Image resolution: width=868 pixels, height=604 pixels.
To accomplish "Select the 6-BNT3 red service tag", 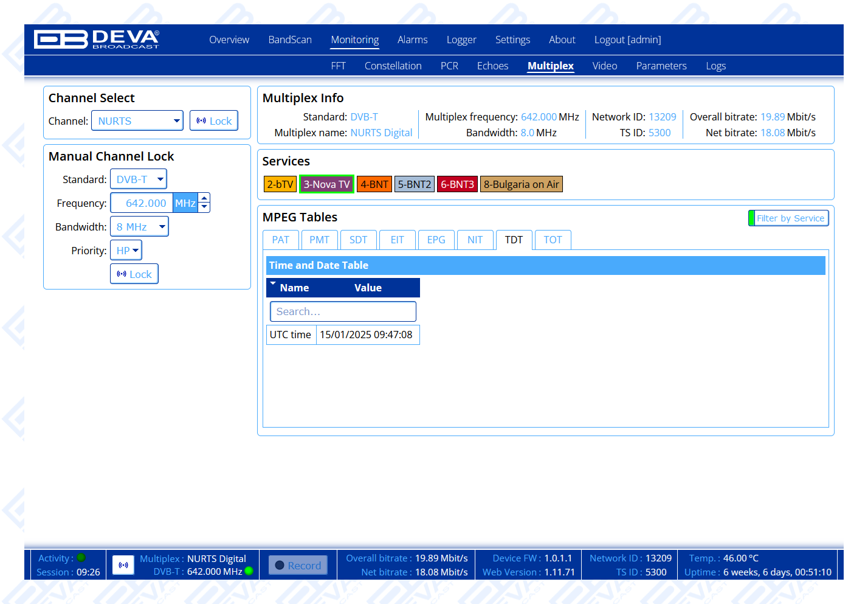I will tap(457, 184).
